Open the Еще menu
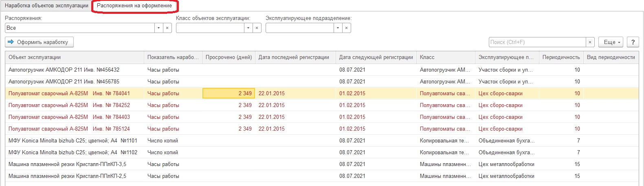Image resolution: width=644 pixels, height=186 pixels. [x=611, y=42]
